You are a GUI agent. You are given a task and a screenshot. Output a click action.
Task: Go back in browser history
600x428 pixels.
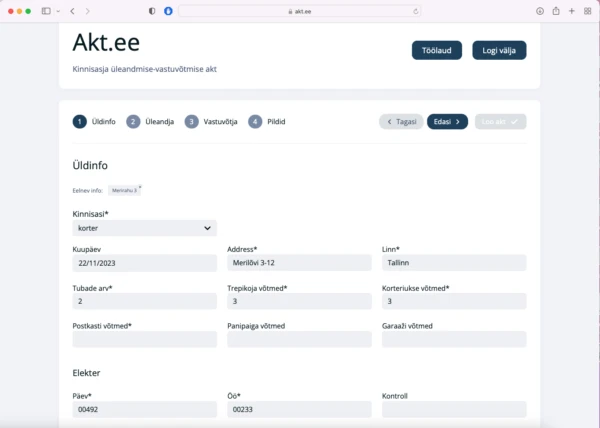point(72,11)
